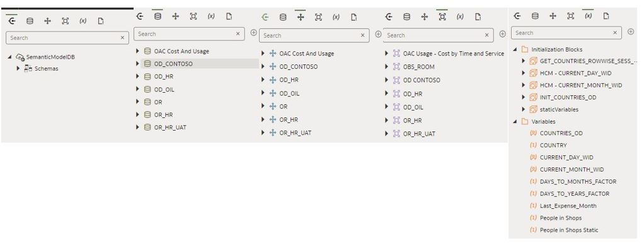
Task: Expand OAC Usage - Cost by Time and Service
Action: (x=387, y=54)
